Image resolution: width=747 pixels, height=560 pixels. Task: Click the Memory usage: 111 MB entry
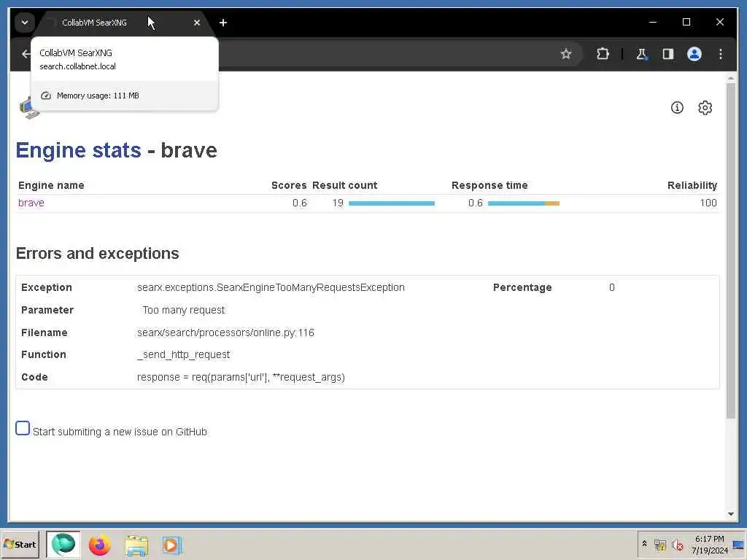coord(124,96)
